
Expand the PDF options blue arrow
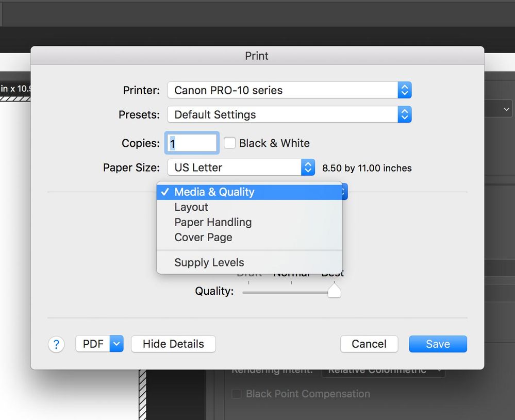point(117,344)
